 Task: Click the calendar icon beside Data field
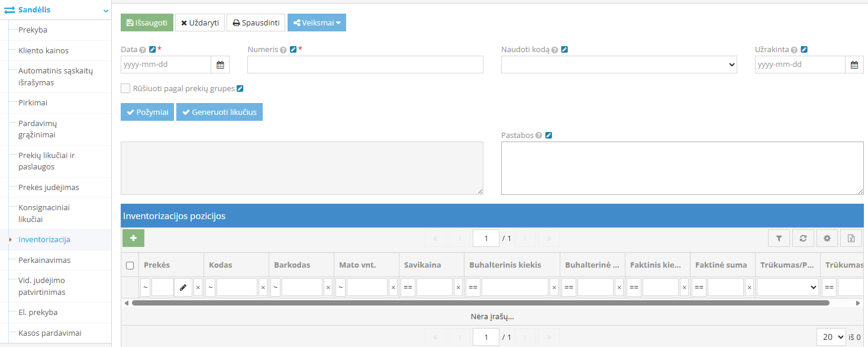(x=220, y=65)
